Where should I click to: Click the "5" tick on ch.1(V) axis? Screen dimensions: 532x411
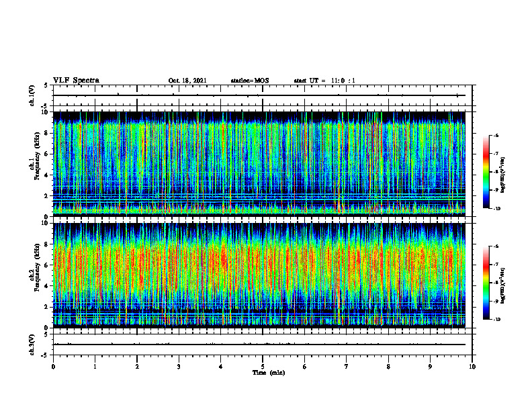46,85
